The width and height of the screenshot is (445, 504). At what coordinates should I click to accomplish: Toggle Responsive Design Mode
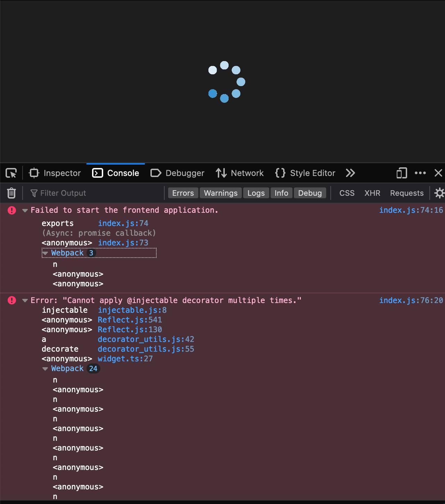point(401,173)
